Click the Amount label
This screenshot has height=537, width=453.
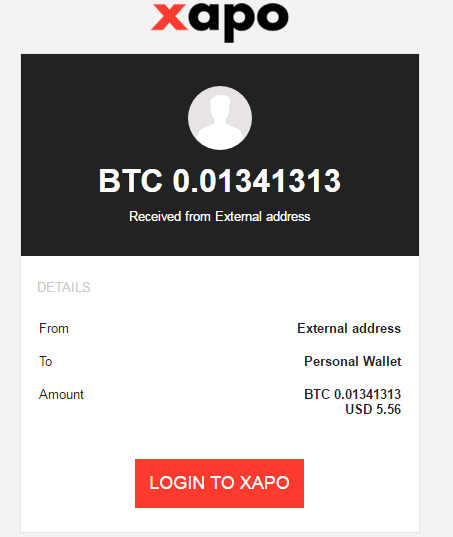point(61,394)
